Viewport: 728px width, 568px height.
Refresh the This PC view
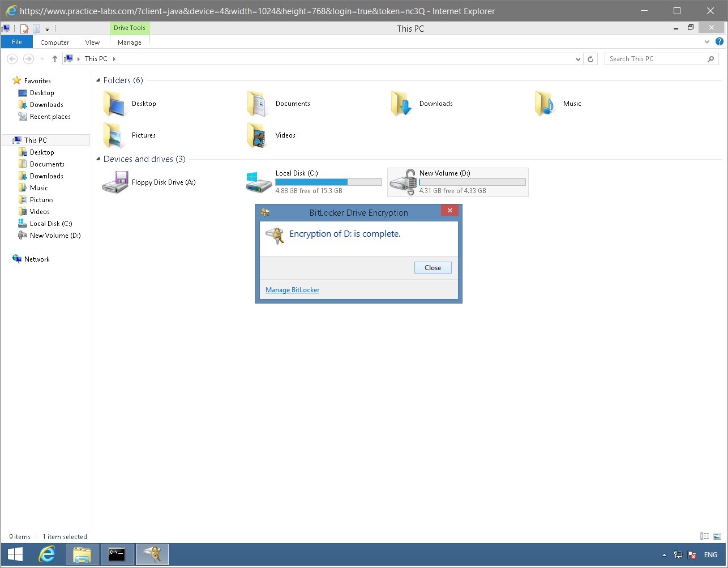click(590, 58)
